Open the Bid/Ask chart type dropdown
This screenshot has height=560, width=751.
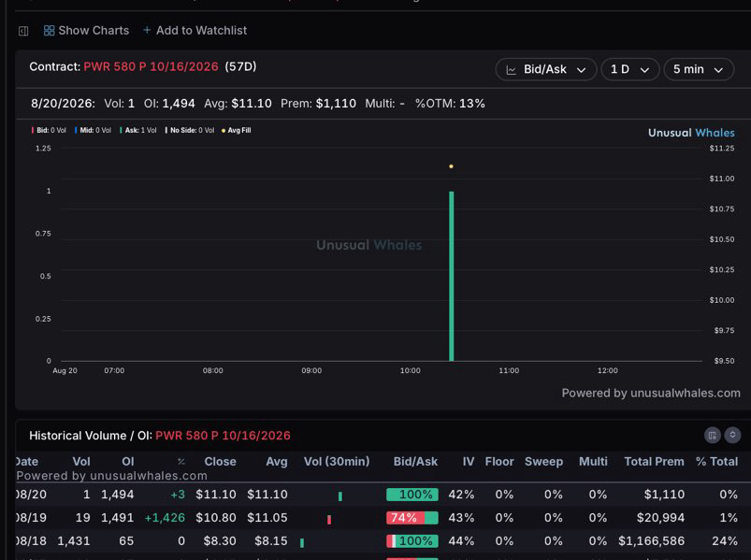(x=546, y=69)
